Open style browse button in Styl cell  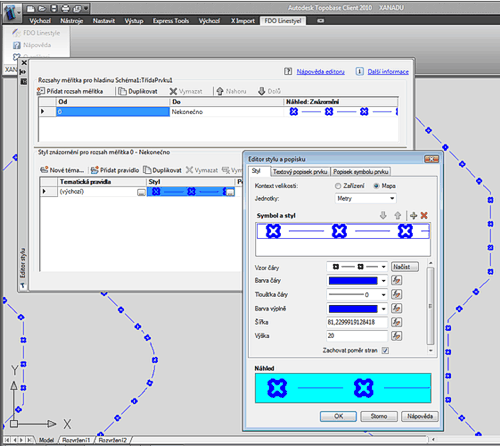pyautogui.click(x=230, y=192)
